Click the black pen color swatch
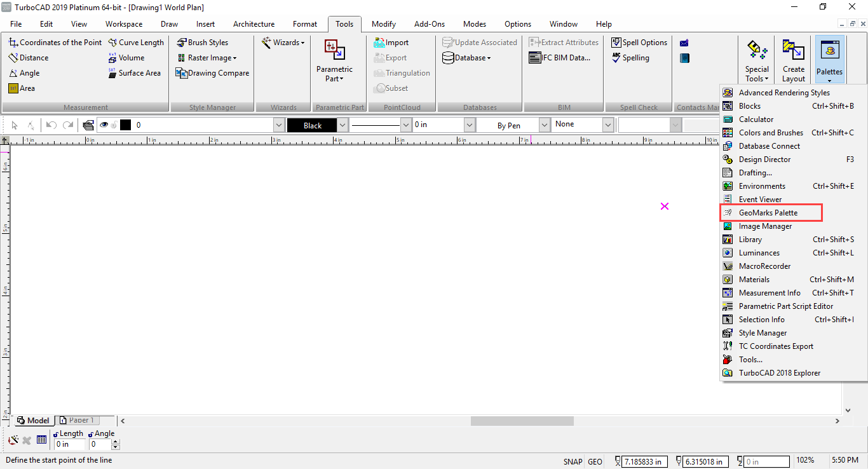Screen dimensions: 868x469 (x=312, y=125)
